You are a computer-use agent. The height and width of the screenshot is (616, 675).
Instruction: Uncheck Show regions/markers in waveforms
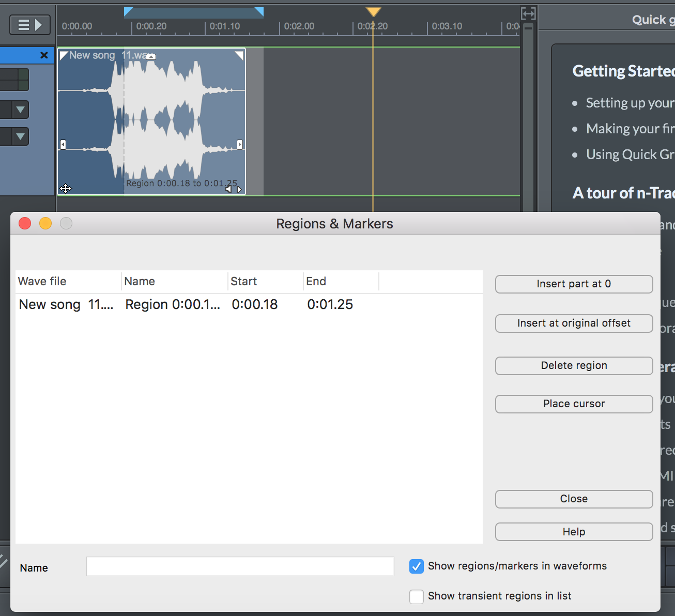[x=417, y=566]
